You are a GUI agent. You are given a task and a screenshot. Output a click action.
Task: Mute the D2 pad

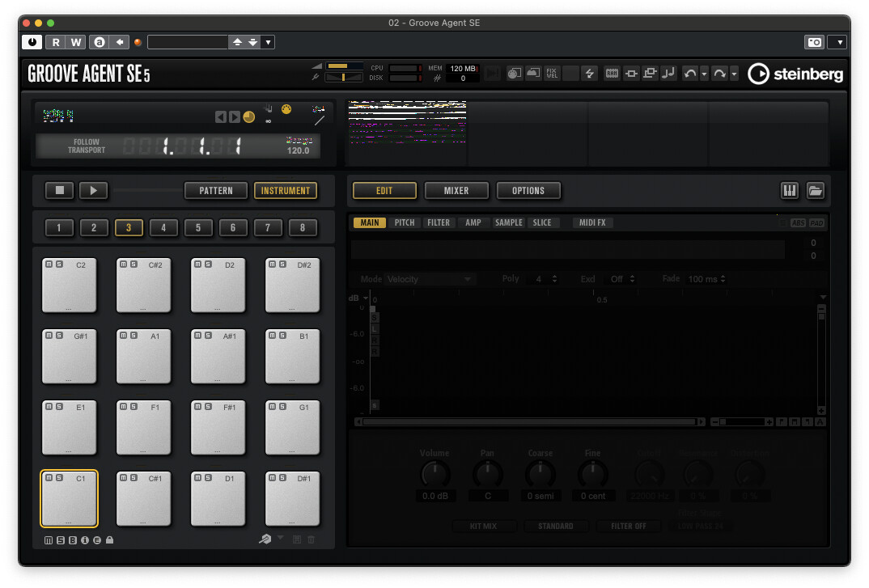click(x=198, y=264)
